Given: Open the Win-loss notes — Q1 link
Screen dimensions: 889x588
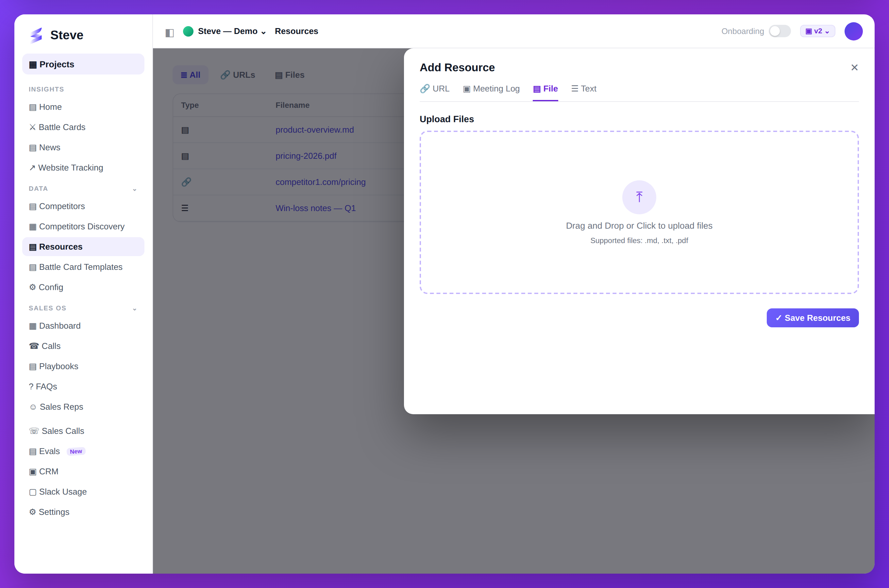Looking at the screenshot, I should [315, 208].
